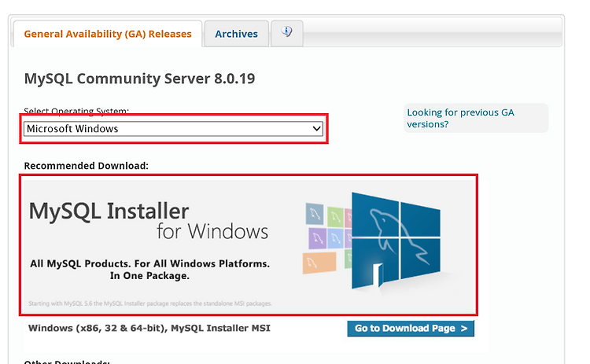
Task: Click the Go to Download Page button
Action: pyautogui.click(x=411, y=329)
